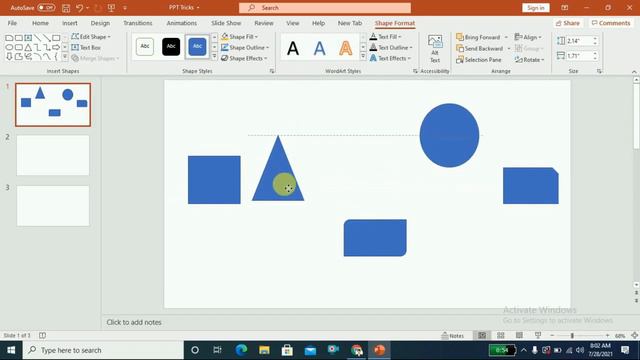Open the Text Effects dropdown
Viewport: 640px width, 360px height.
click(390, 58)
